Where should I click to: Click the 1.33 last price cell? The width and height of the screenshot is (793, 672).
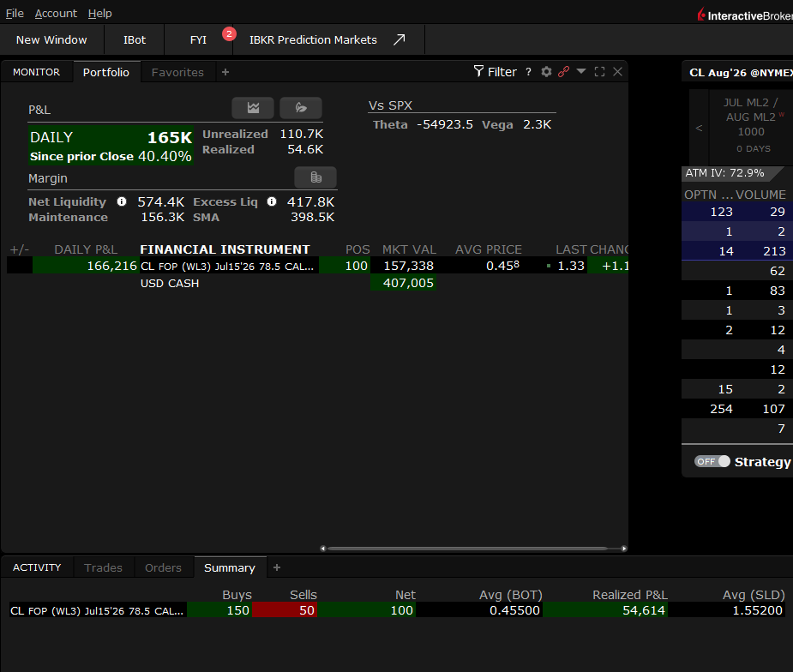coord(570,266)
